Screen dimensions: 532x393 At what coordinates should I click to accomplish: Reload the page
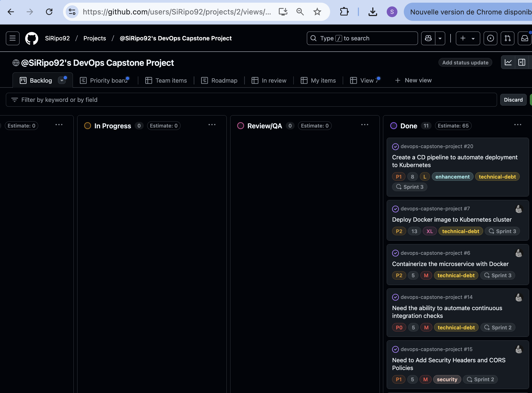(x=49, y=12)
